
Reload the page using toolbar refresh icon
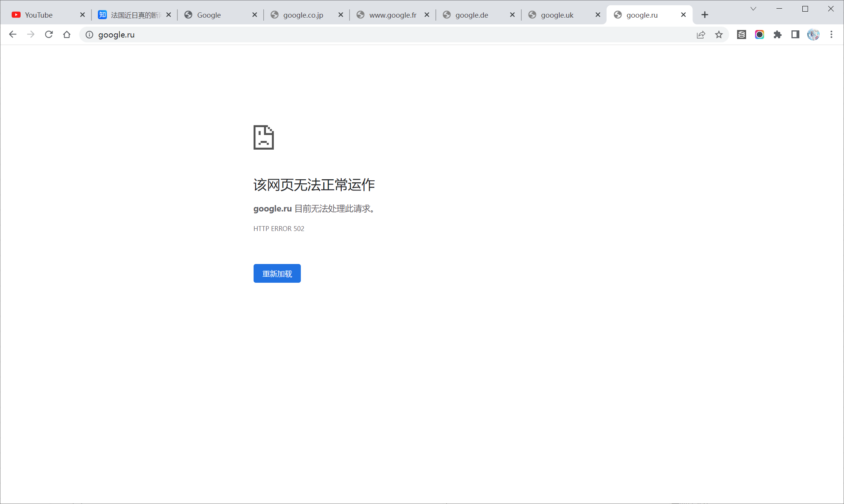(49, 34)
